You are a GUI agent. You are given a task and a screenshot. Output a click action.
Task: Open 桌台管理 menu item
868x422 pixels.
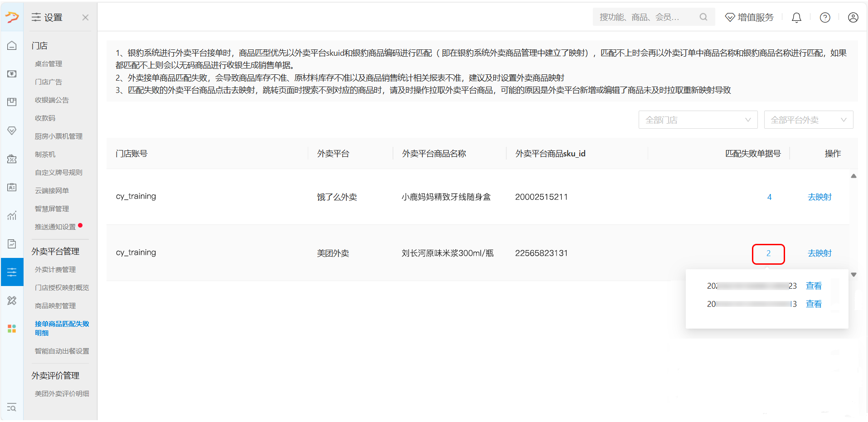pyautogui.click(x=48, y=63)
